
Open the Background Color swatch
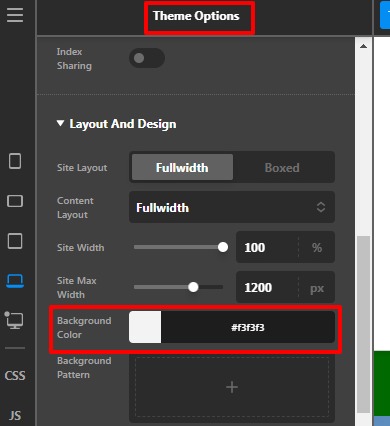click(145, 327)
